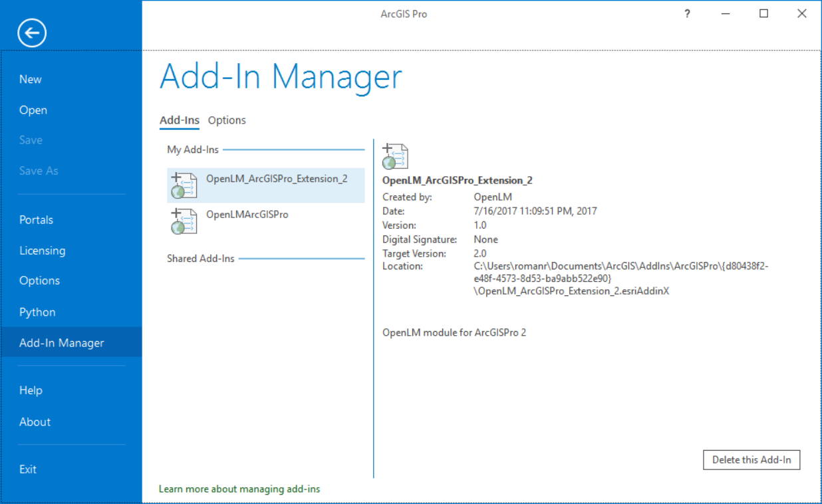The height and width of the screenshot is (504, 822).
Task: Open the Help entry in sidebar
Action: point(31,390)
